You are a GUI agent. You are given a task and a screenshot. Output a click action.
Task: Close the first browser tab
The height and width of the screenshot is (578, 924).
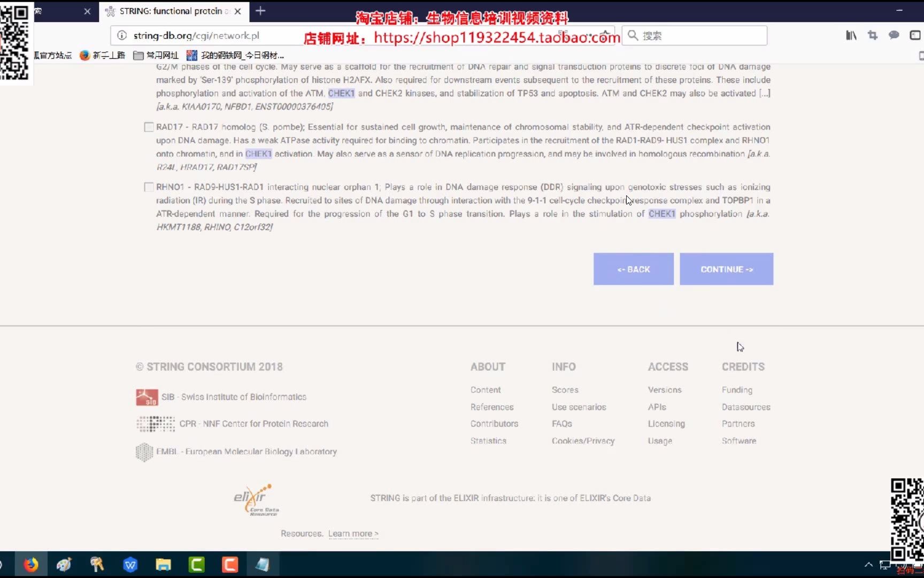click(x=87, y=11)
